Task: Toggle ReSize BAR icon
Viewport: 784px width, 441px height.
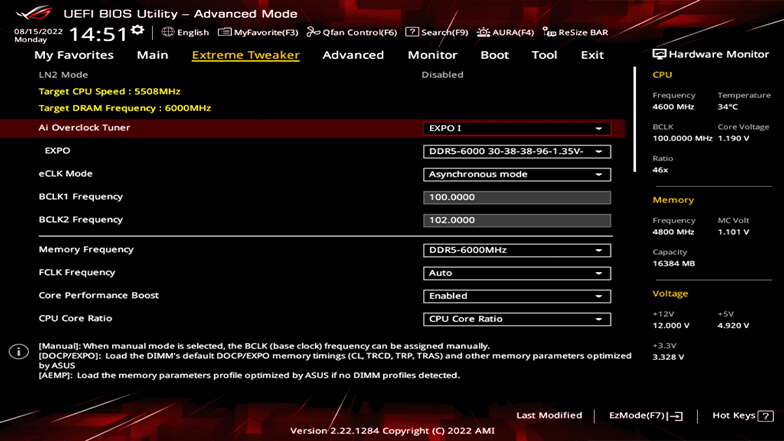Action: coord(549,32)
